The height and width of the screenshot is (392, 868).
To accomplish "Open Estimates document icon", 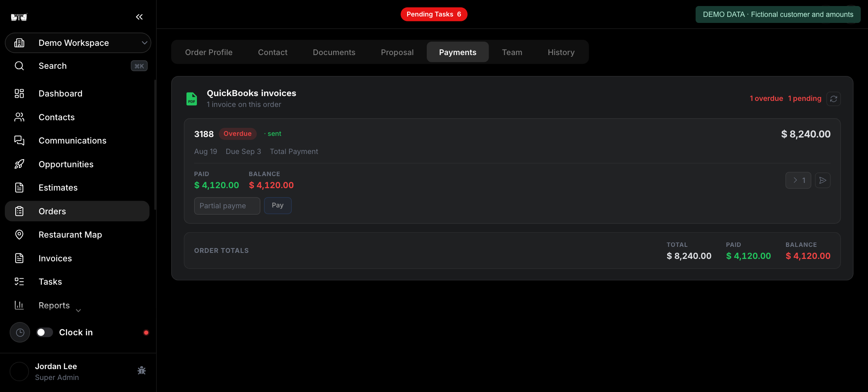I will tap(19, 187).
